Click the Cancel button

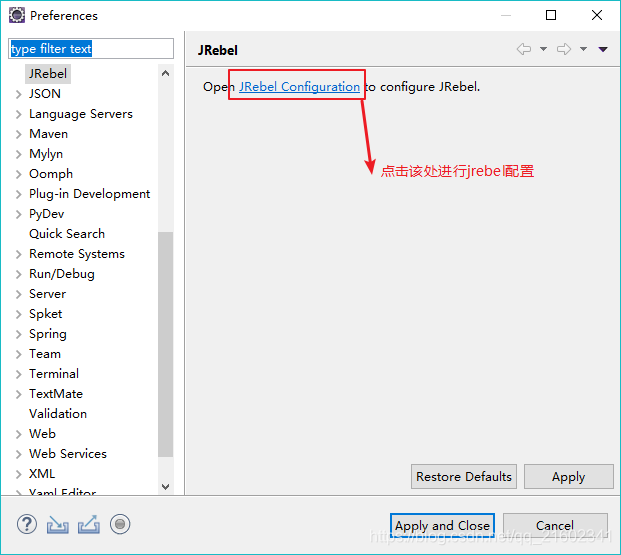(x=555, y=526)
